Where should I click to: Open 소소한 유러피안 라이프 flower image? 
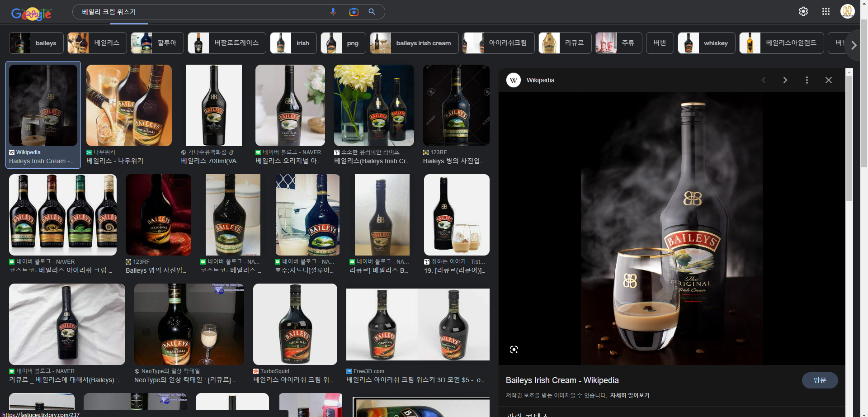pyautogui.click(x=374, y=105)
